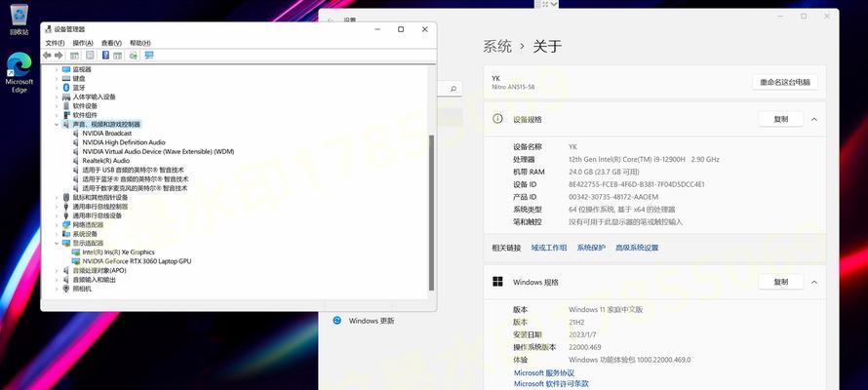The width and height of the screenshot is (868, 390).
Task: Click the search magnifier icon in Settings
Action: click(x=454, y=89)
